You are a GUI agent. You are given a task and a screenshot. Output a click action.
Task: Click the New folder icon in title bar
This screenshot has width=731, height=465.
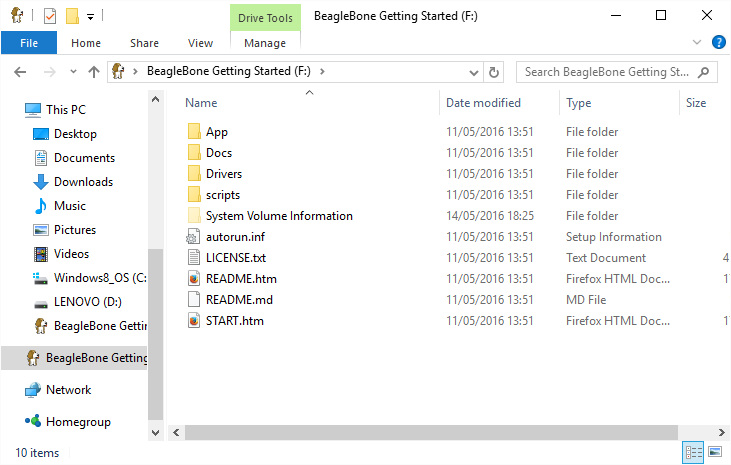click(72, 16)
